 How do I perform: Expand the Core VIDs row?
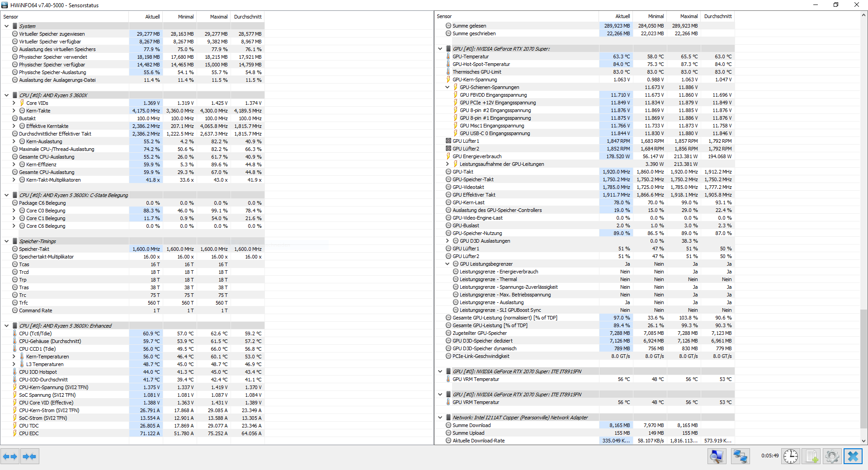[x=14, y=103]
